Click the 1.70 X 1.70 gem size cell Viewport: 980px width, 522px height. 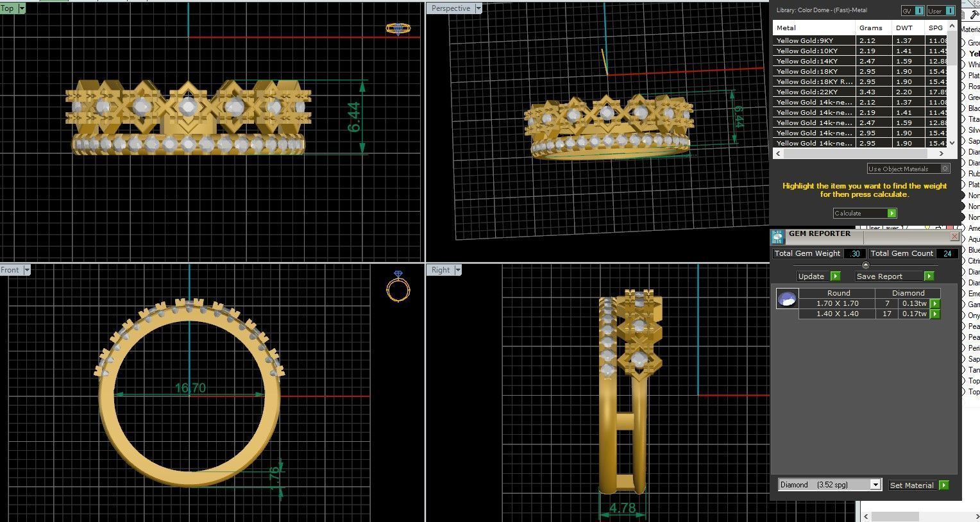[x=837, y=303]
